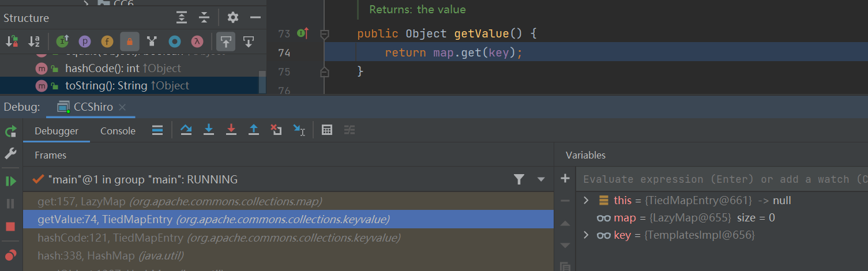The height and width of the screenshot is (271, 868).
Task: Resume the program with the green arrow
Action: pyautogui.click(x=10, y=181)
